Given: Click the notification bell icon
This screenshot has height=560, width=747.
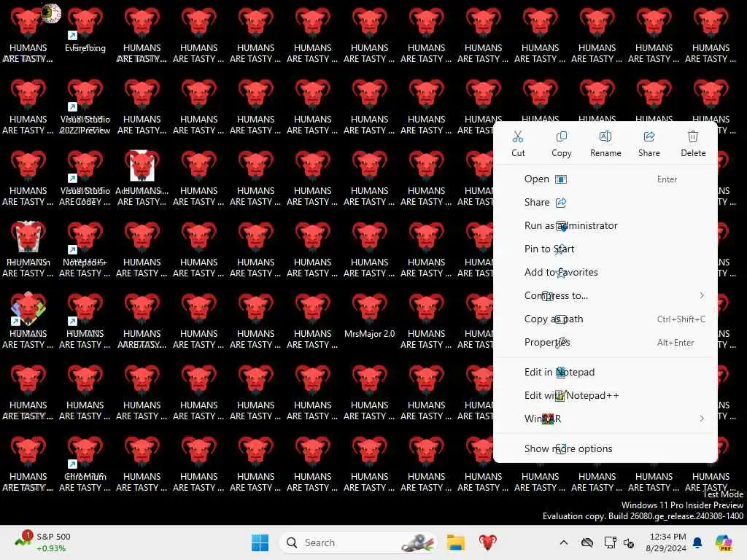Looking at the screenshot, I should [x=697, y=542].
